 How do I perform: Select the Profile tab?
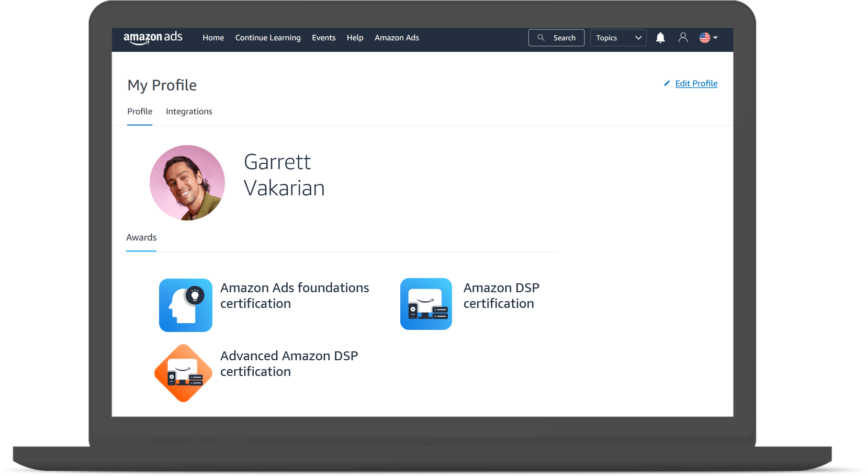pos(140,112)
